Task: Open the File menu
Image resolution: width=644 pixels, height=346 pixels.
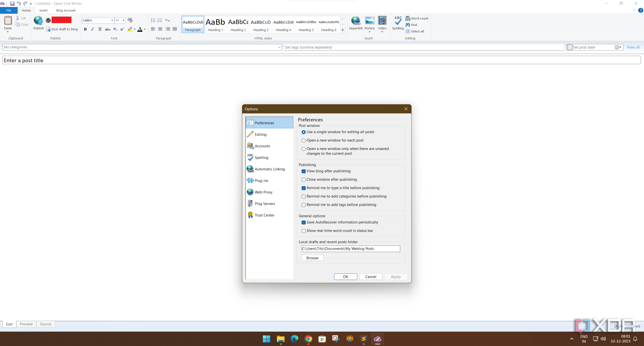Action: (9, 10)
